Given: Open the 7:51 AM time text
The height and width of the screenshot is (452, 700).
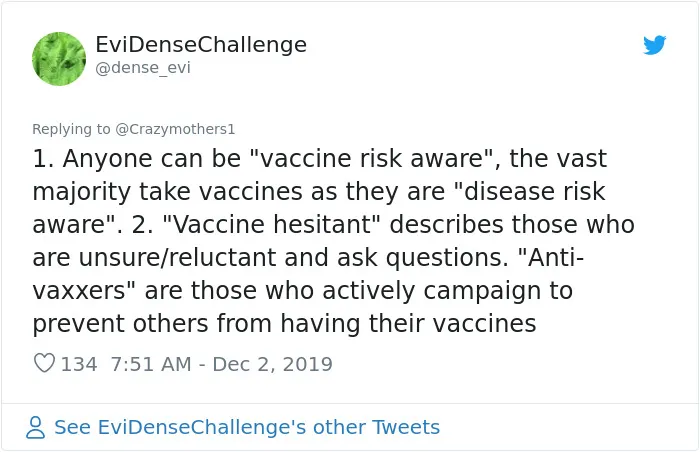Looking at the screenshot, I should (151, 364).
